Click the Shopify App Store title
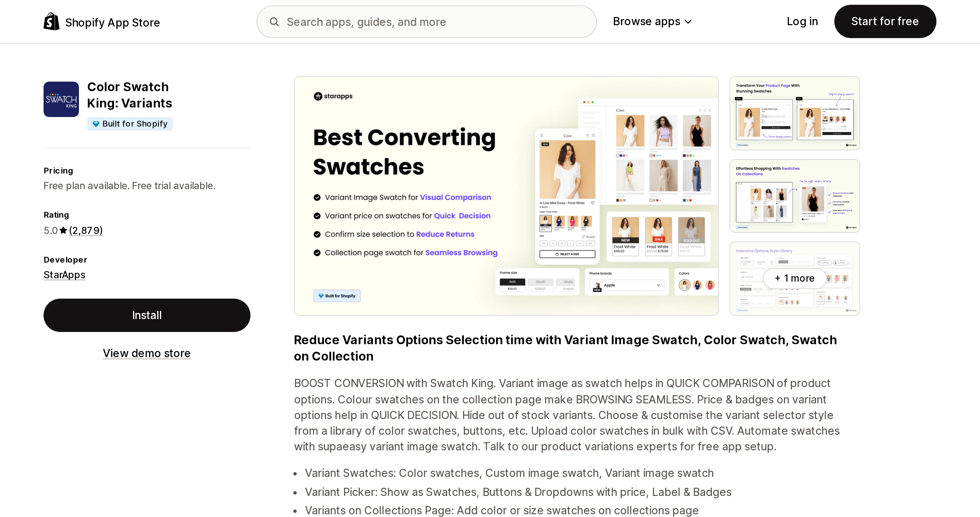The height and width of the screenshot is (517, 980). (x=113, y=22)
